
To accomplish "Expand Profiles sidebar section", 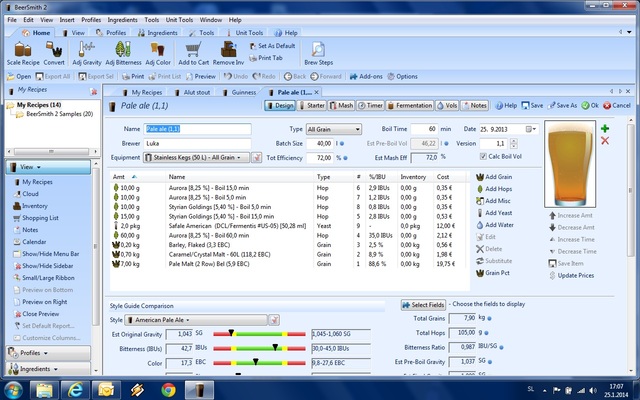I will [x=48, y=353].
